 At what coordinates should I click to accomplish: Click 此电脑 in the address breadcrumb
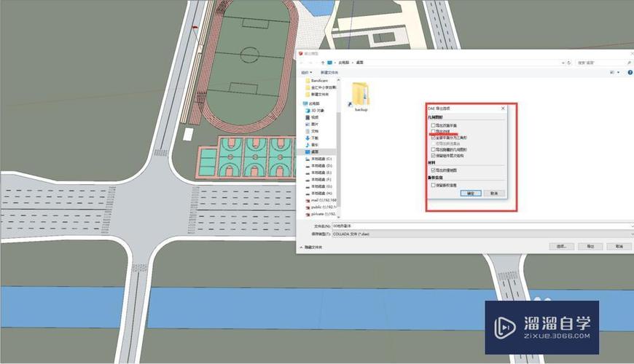pyautogui.click(x=344, y=63)
